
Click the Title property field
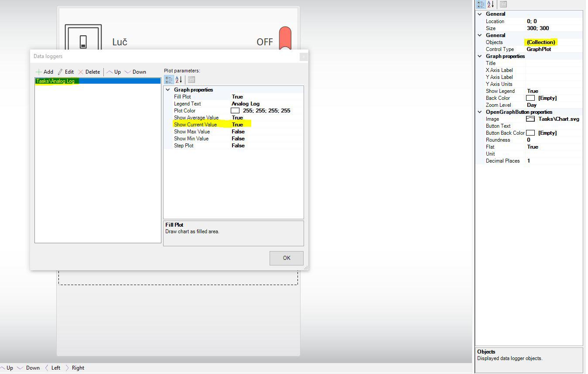pyautogui.click(x=553, y=63)
